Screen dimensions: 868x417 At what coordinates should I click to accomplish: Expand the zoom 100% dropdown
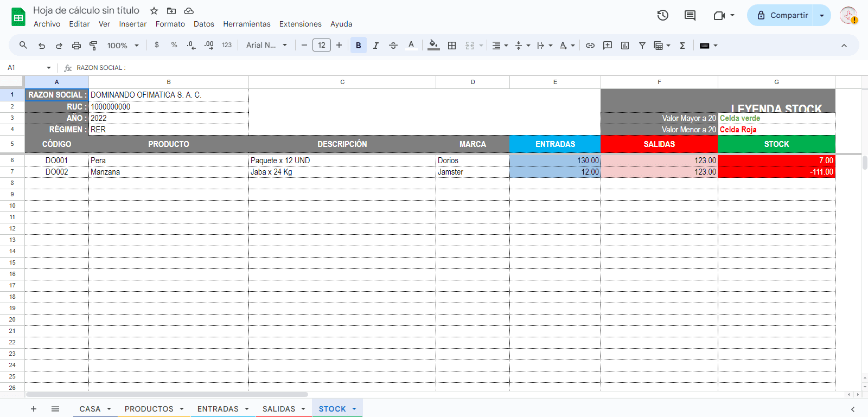point(123,46)
